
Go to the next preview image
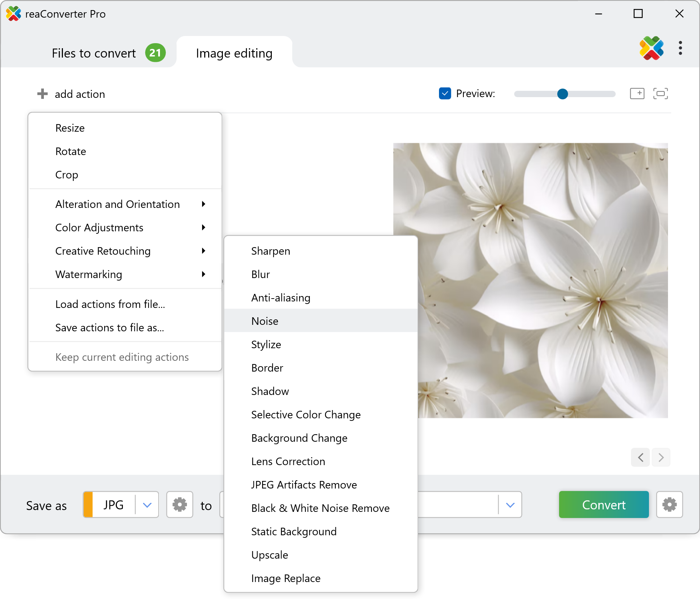[x=661, y=458]
